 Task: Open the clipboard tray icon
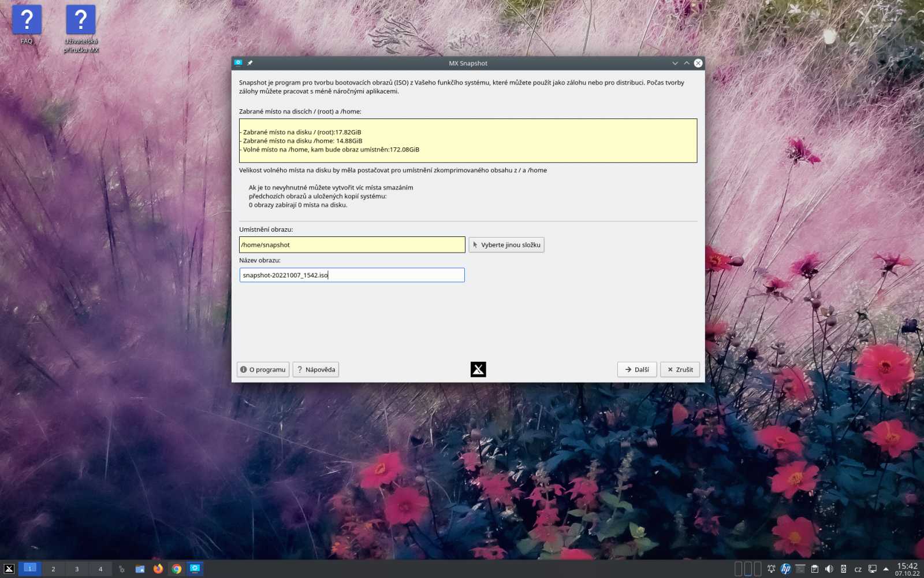click(814, 569)
